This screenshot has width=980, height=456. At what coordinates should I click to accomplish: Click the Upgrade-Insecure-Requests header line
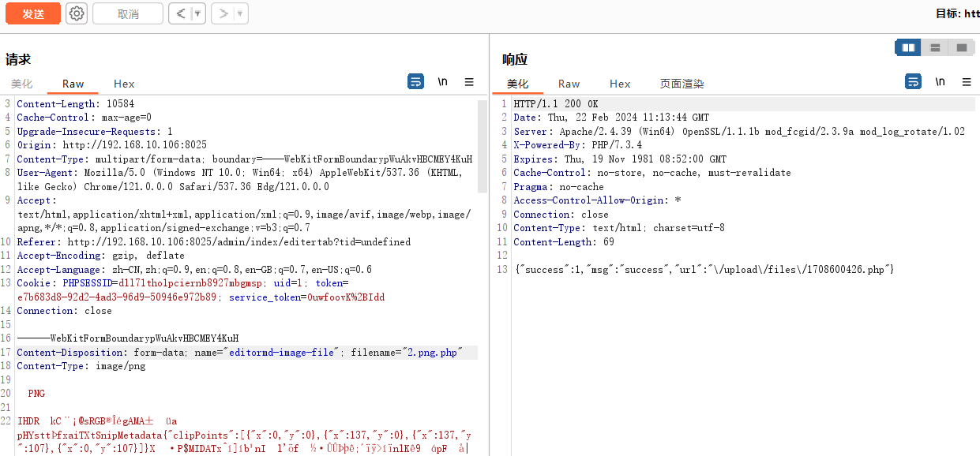coord(95,132)
